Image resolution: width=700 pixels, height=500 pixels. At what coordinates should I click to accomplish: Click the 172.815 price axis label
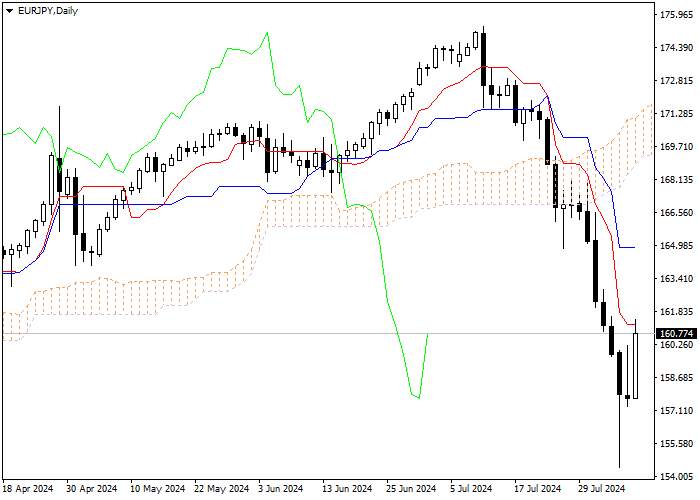pos(676,81)
